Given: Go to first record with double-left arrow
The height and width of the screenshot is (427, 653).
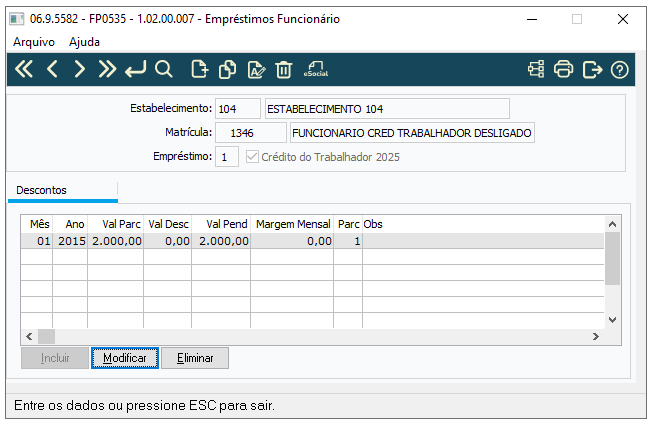Looking at the screenshot, I should click(x=24, y=69).
